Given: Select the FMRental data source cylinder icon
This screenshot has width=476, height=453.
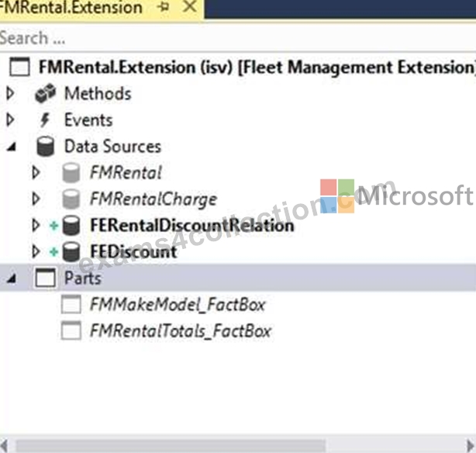Looking at the screenshot, I should point(71,173).
